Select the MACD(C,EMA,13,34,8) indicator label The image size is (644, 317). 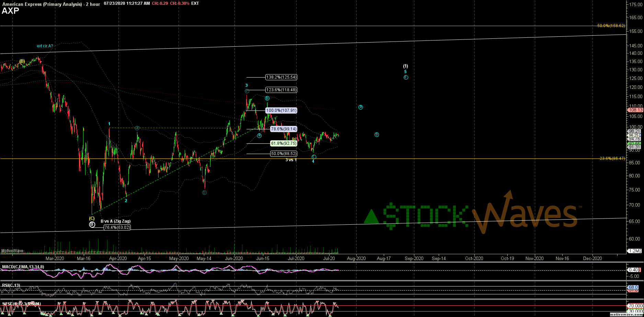coord(23,267)
